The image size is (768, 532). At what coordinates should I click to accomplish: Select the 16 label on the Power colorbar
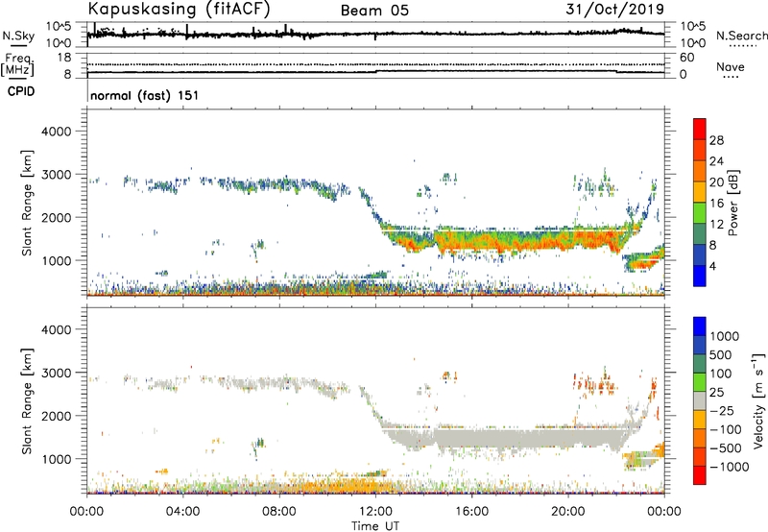(x=716, y=203)
